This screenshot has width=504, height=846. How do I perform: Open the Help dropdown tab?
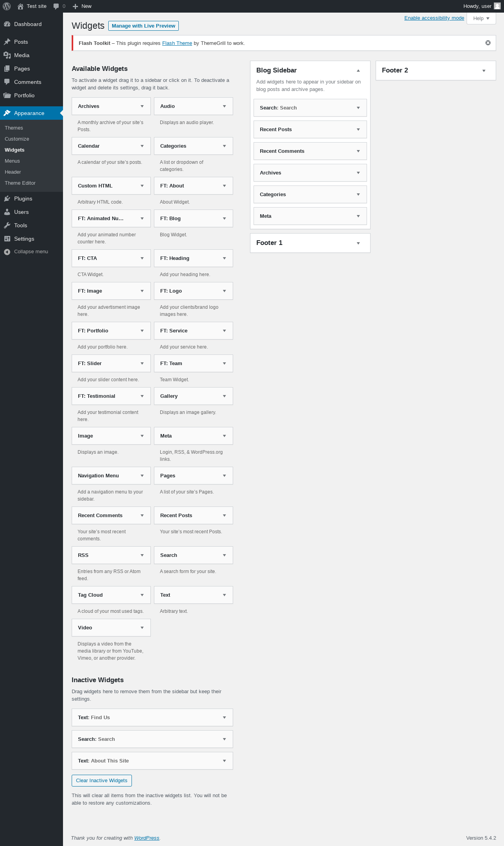[481, 18]
